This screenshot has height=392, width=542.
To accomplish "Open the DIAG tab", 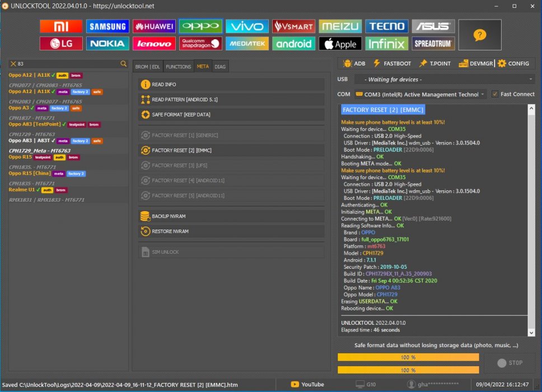I will (220, 67).
